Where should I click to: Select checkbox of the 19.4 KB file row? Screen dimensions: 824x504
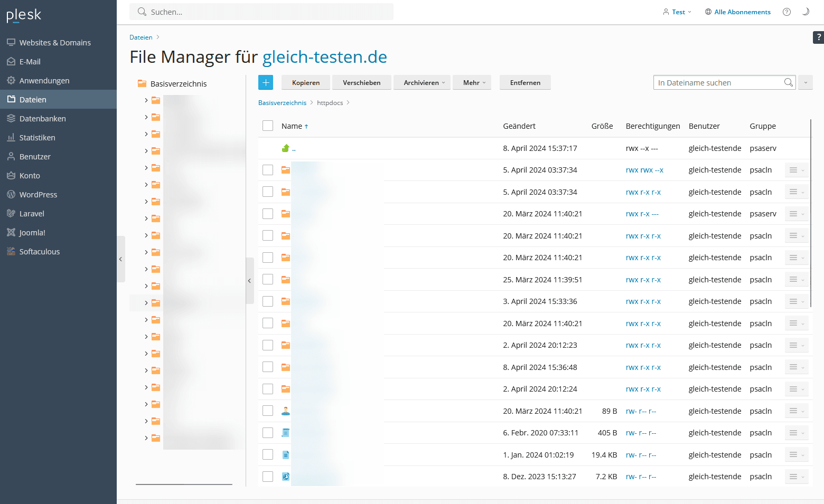pos(268,454)
